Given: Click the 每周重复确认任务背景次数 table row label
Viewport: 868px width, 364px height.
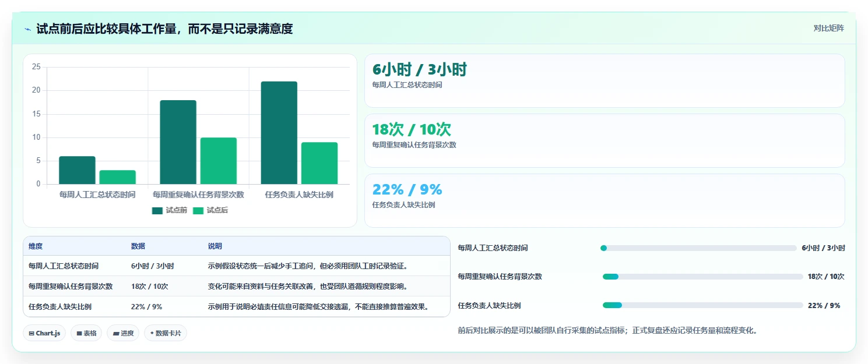Looking at the screenshot, I should point(71,287).
